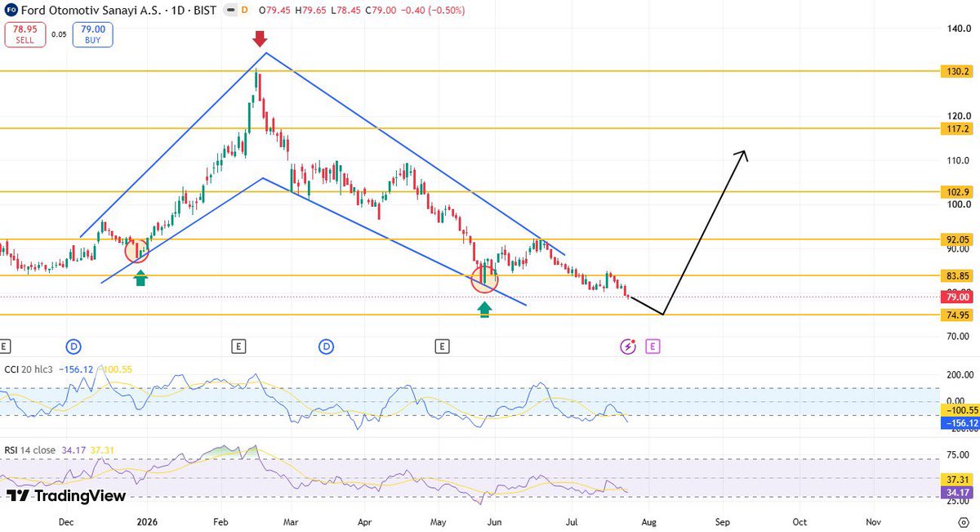Click the 120.0 price axis tick
980x532 pixels.
pos(959,116)
